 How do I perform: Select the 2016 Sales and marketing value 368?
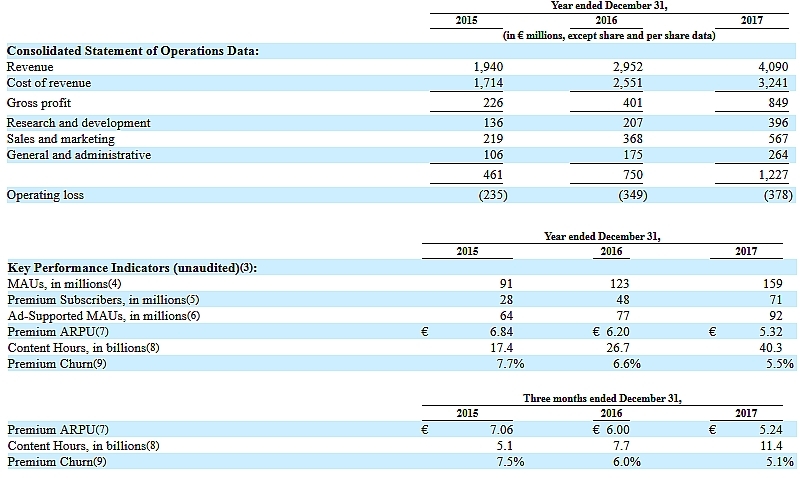click(x=633, y=139)
